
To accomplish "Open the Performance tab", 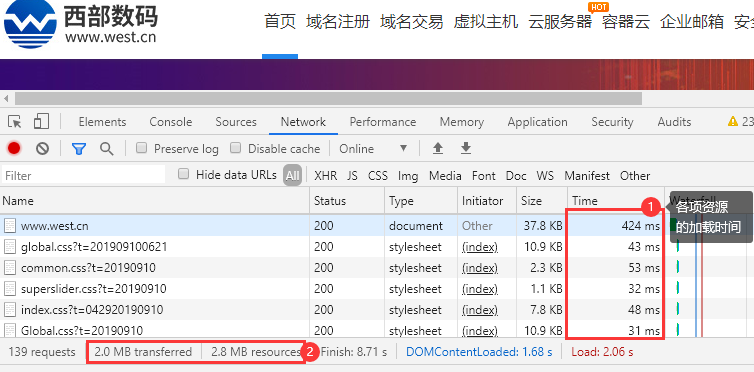I will (x=383, y=122).
